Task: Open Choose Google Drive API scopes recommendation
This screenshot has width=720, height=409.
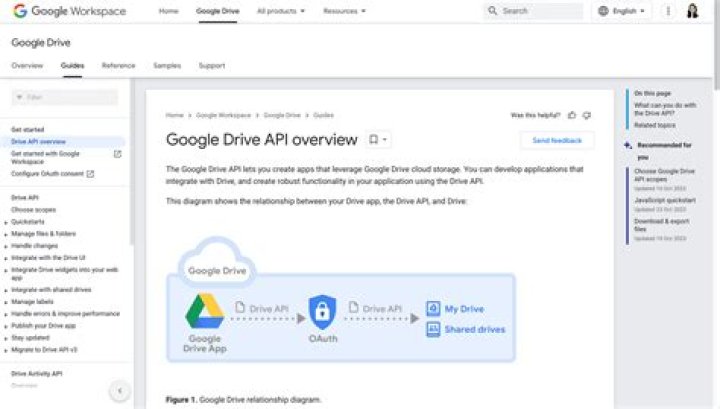Action: coord(664,175)
